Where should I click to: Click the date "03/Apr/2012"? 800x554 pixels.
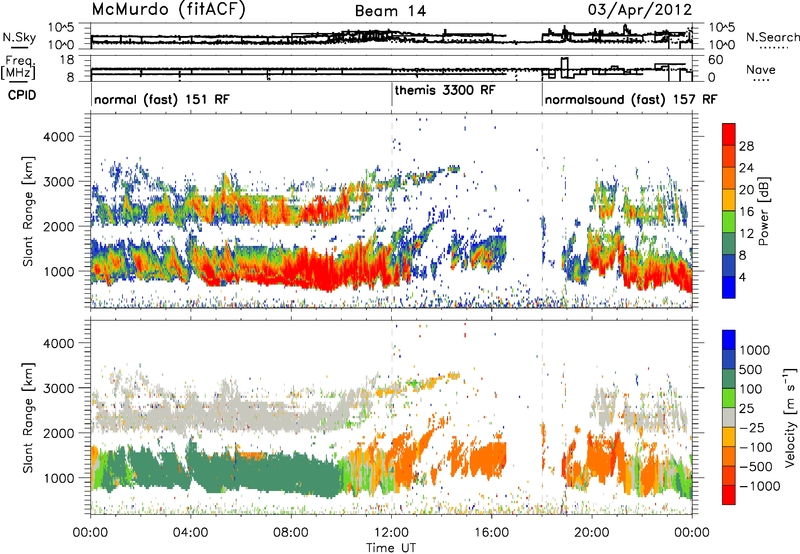pyautogui.click(x=640, y=10)
